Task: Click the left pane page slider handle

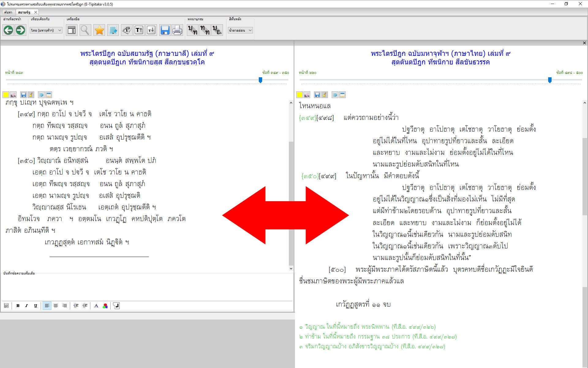Action: (x=260, y=80)
